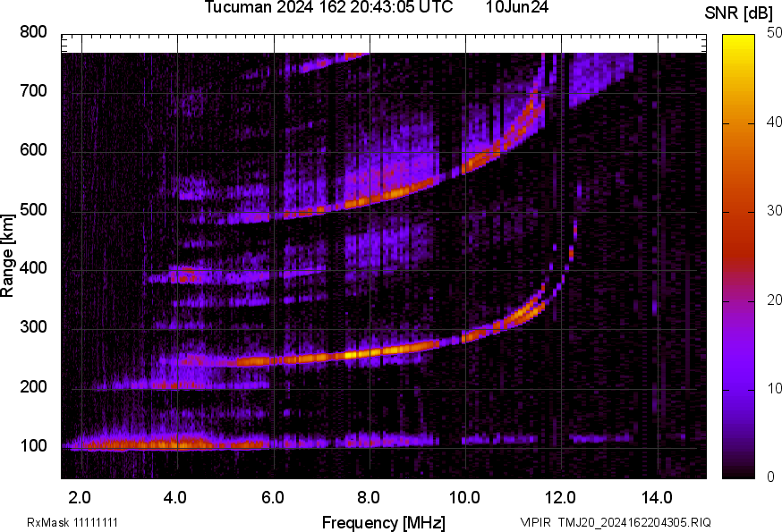
Task: Click the '600' range tick label
Action: [x=33, y=149]
